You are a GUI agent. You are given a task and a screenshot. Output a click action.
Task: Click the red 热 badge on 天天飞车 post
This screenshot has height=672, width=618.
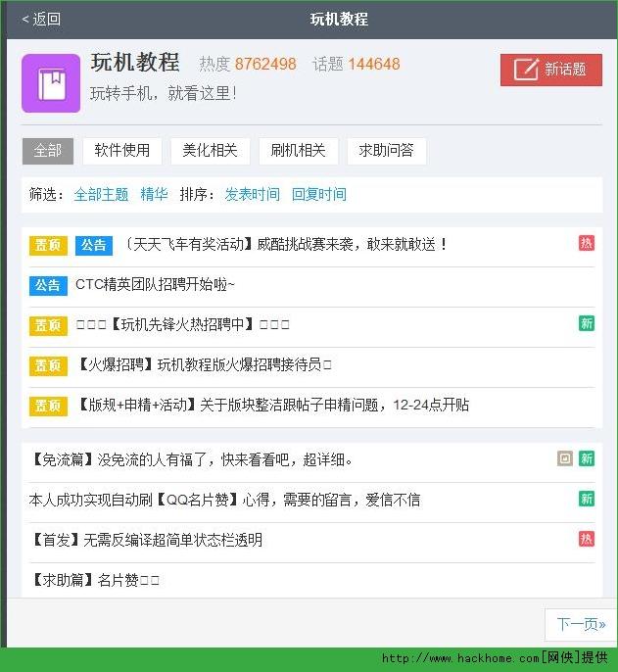586,243
